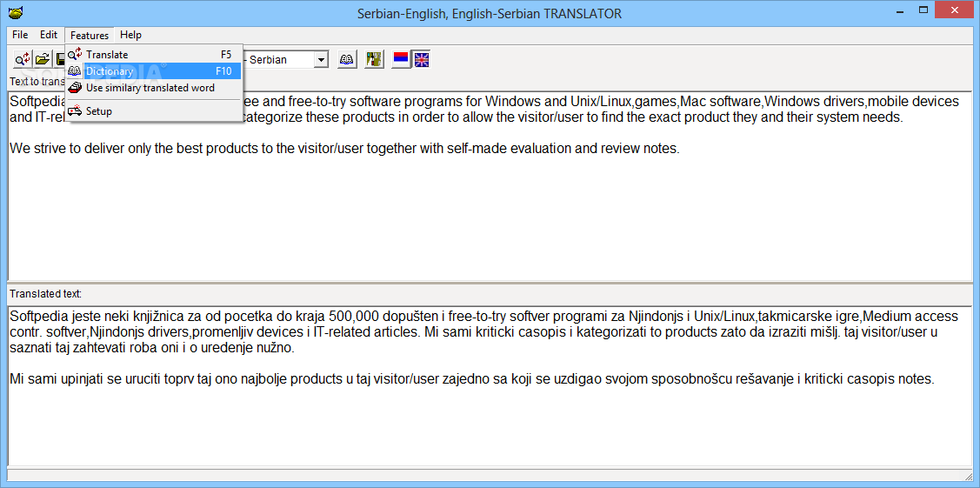The height and width of the screenshot is (488, 980).
Task: Click 'We strive to deliver' sentence
Action: (344, 149)
